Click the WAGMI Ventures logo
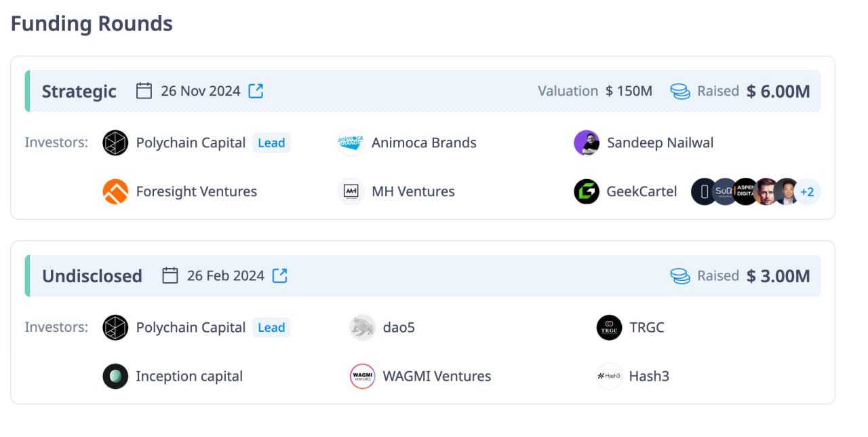This screenshot has height=437, width=868. coord(363,377)
